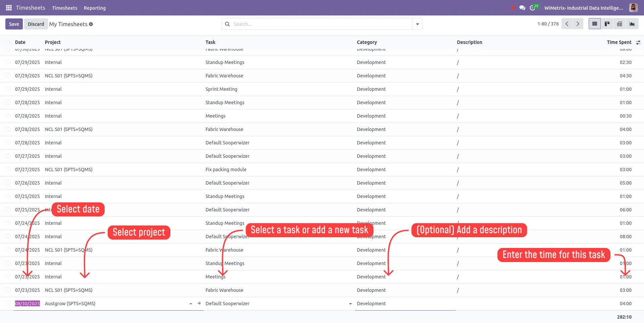Check the 07/29/2025 Standup Meetings row

[8, 62]
